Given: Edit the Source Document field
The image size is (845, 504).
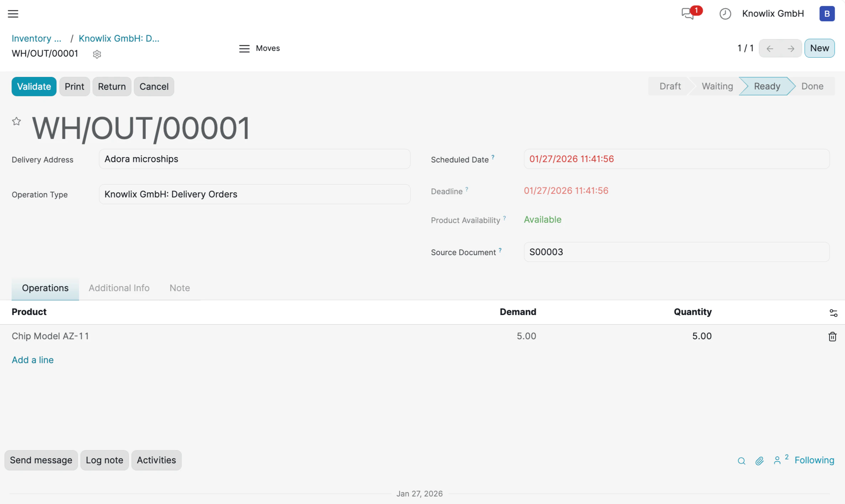Looking at the screenshot, I should pyautogui.click(x=676, y=252).
